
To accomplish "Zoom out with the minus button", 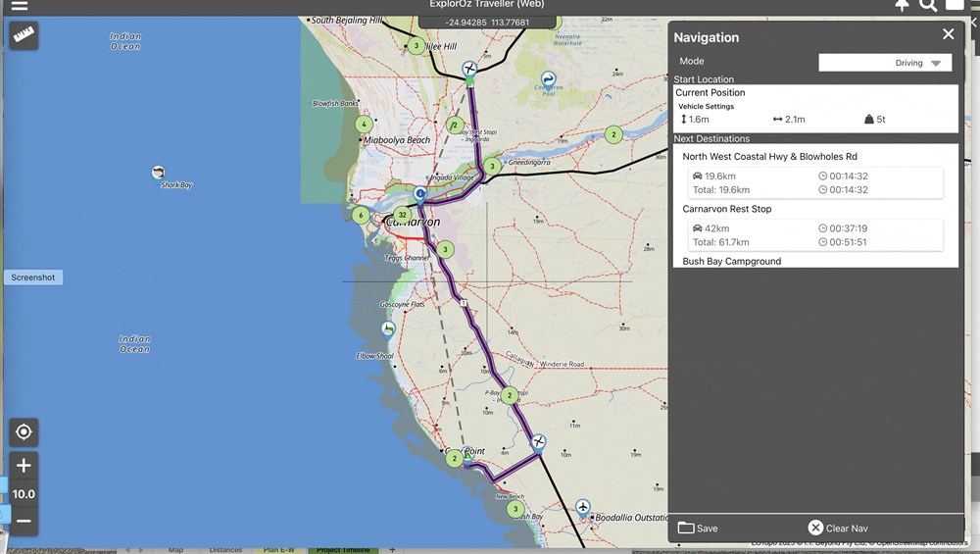I will (24, 521).
